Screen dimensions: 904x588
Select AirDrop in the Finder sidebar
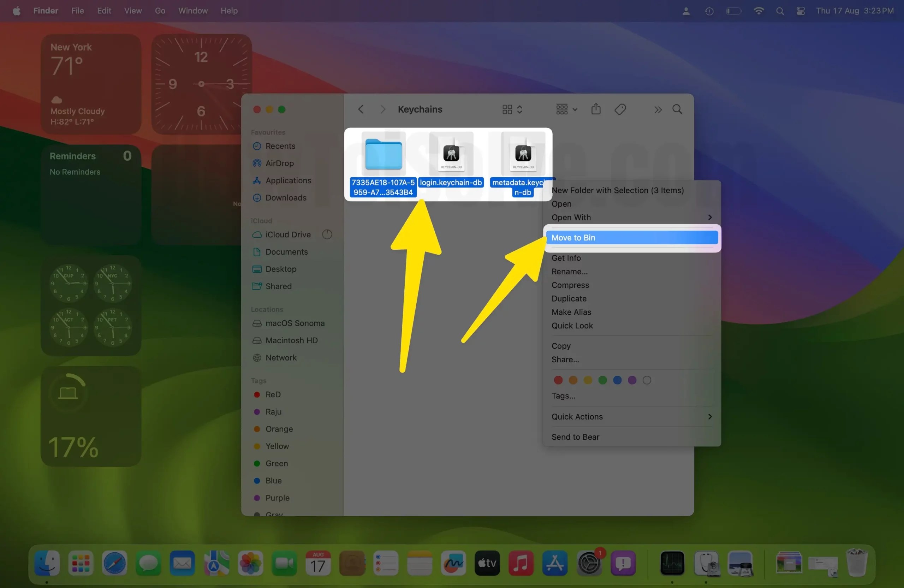coord(280,163)
